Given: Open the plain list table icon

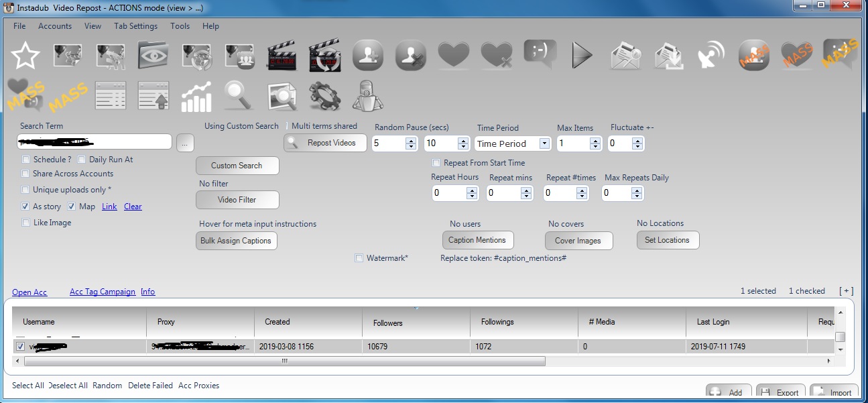Looking at the screenshot, I should click(111, 96).
